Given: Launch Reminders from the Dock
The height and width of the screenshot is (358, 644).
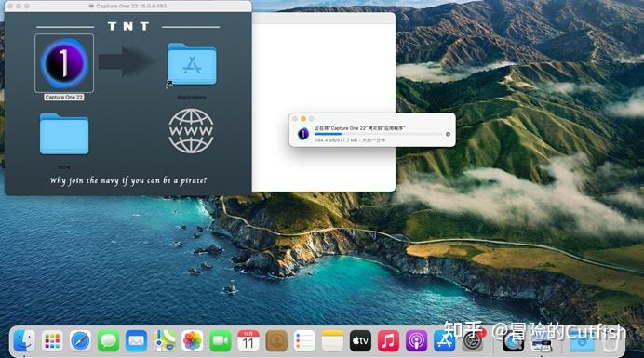Looking at the screenshot, I should point(304,340).
